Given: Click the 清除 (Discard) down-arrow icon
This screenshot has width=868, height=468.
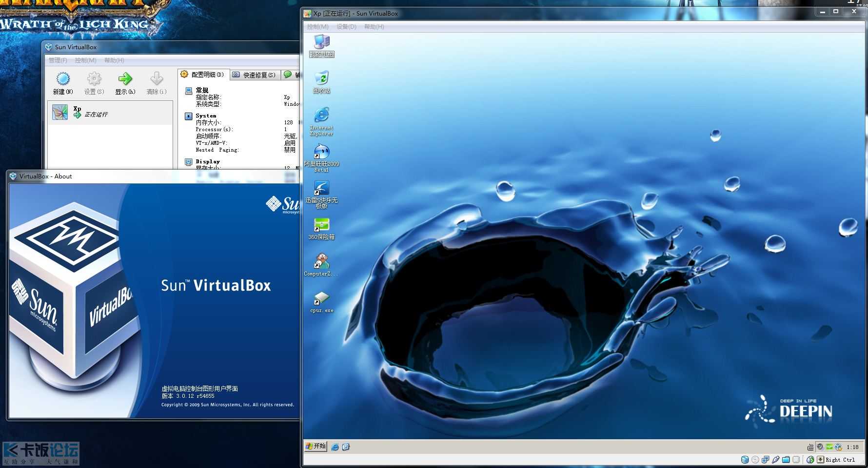Looking at the screenshot, I should click(157, 79).
